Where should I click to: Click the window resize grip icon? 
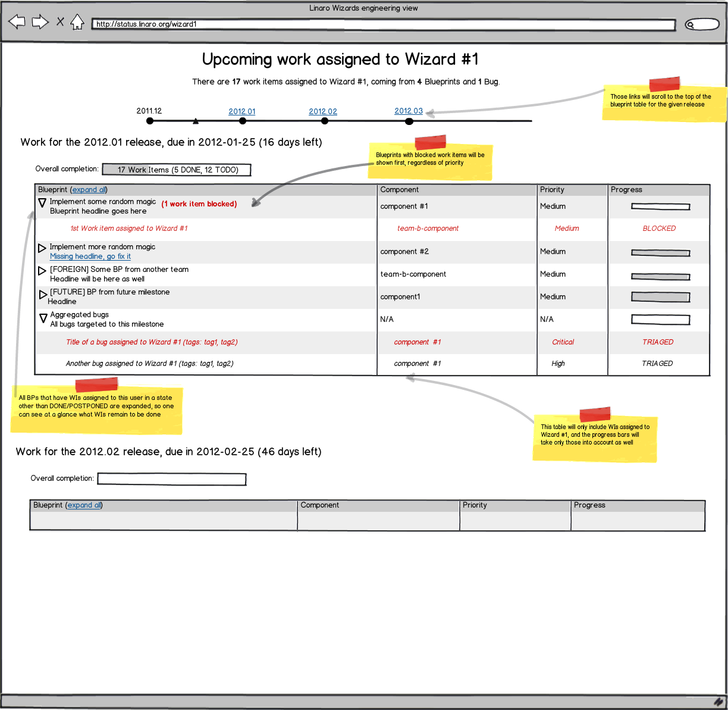[718, 702]
